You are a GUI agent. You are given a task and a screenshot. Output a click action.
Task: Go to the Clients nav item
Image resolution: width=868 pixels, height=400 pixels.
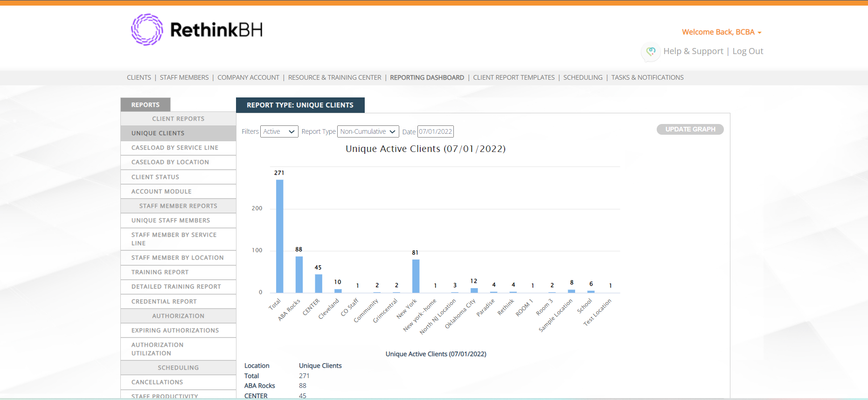(139, 77)
